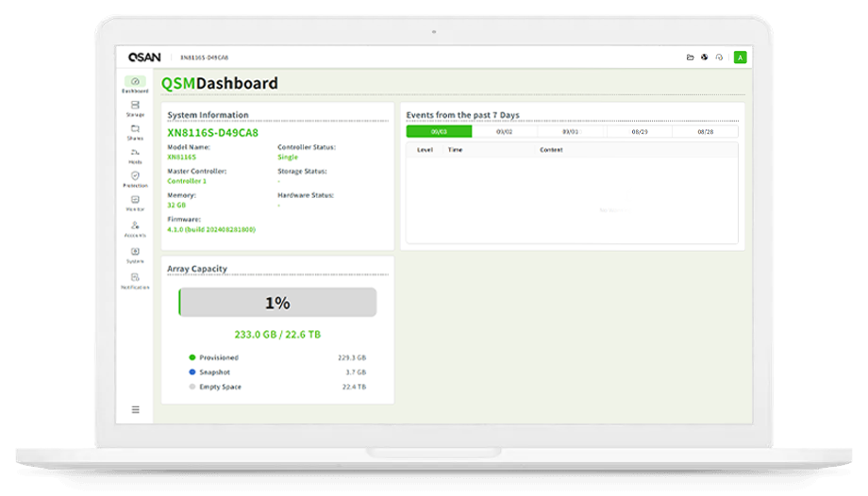Click the 233.0 GB / 22.6 TB text
Image resolution: width=868 pixels, height=496 pixels.
pos(277,335)
